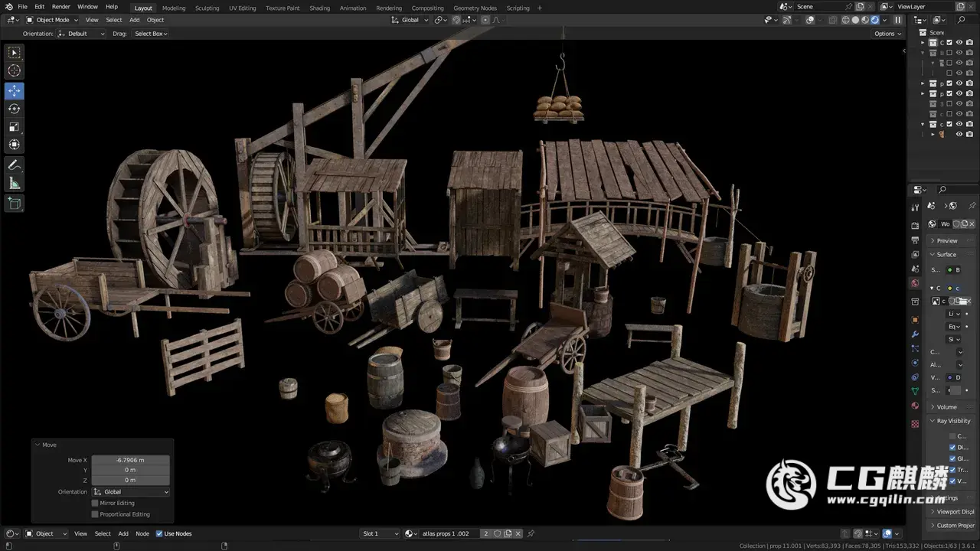This screenshot has height=551, width=980.
Task: Open the Add menu in viewport header
Action: click(134, 20)
